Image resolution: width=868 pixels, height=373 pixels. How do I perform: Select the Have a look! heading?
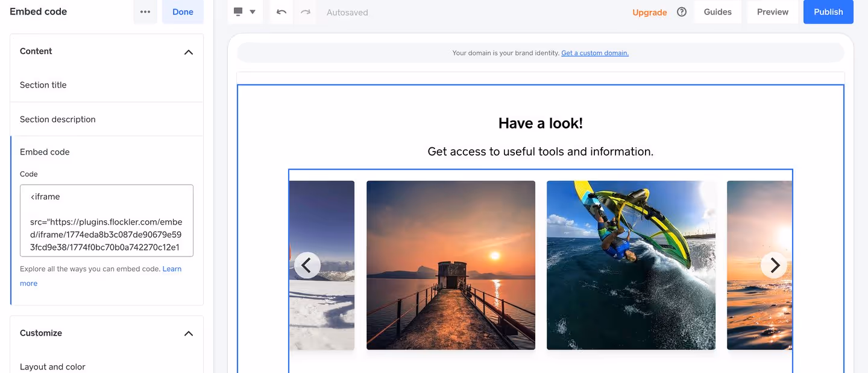point(541,123)
